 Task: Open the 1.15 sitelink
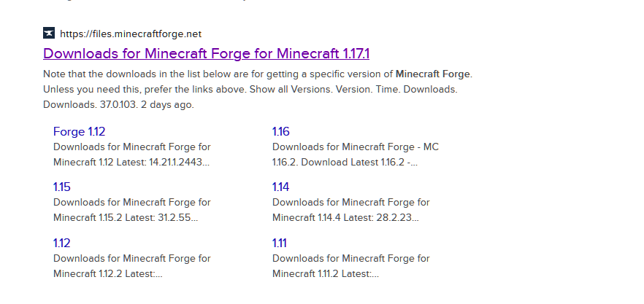62,187
